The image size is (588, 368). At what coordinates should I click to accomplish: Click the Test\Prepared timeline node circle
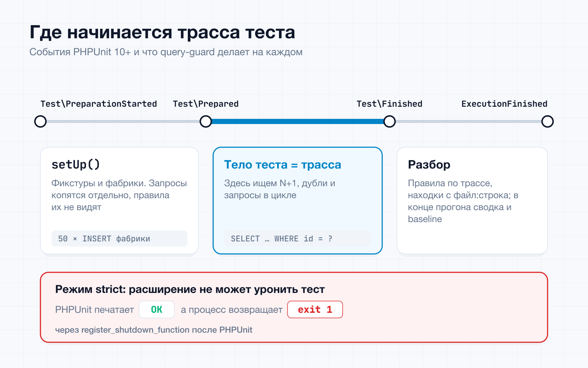click(206, 121)
